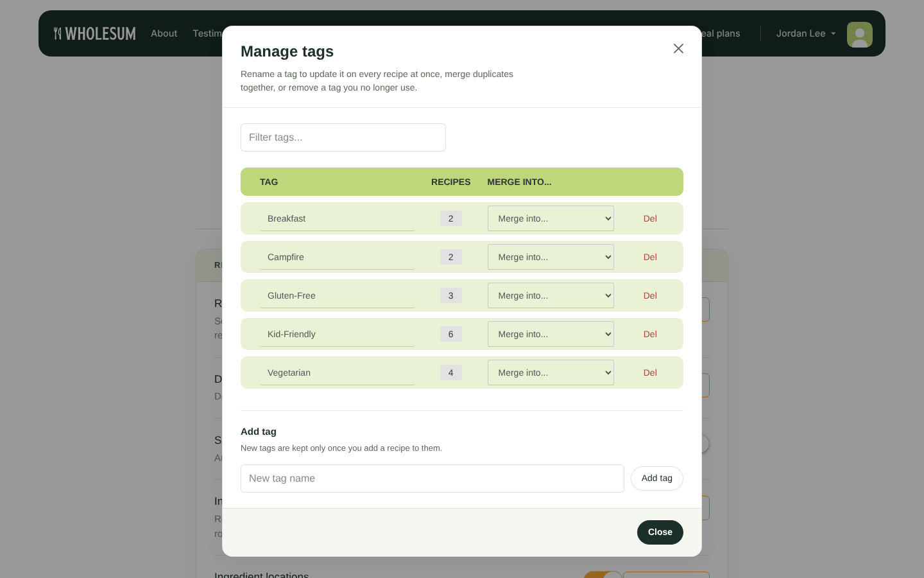The width and height of the screenshot is (924, 578).
Task: Click the Vegetarian recipe count 4
Action: [451, 372]
